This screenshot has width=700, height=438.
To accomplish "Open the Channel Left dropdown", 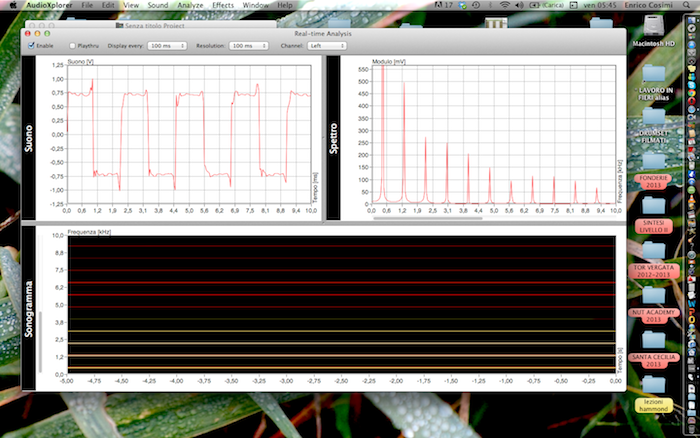I will tap(327, 46).
